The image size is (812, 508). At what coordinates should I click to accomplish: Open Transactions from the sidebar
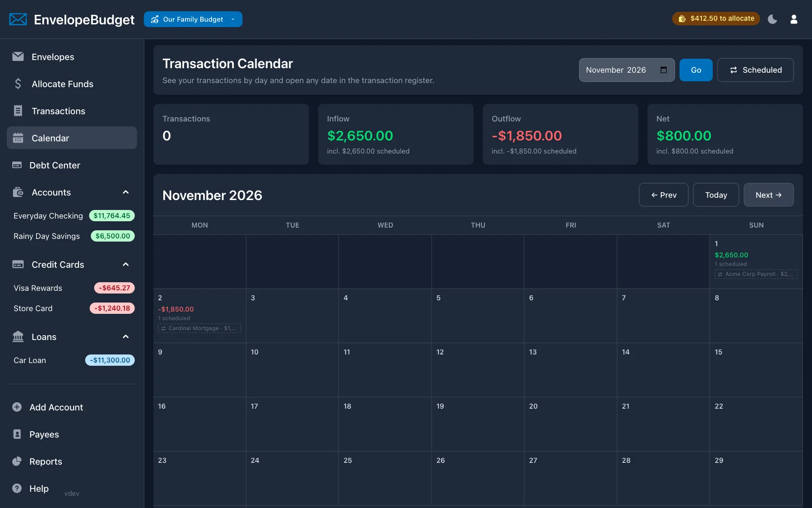[x=72, y=111]
